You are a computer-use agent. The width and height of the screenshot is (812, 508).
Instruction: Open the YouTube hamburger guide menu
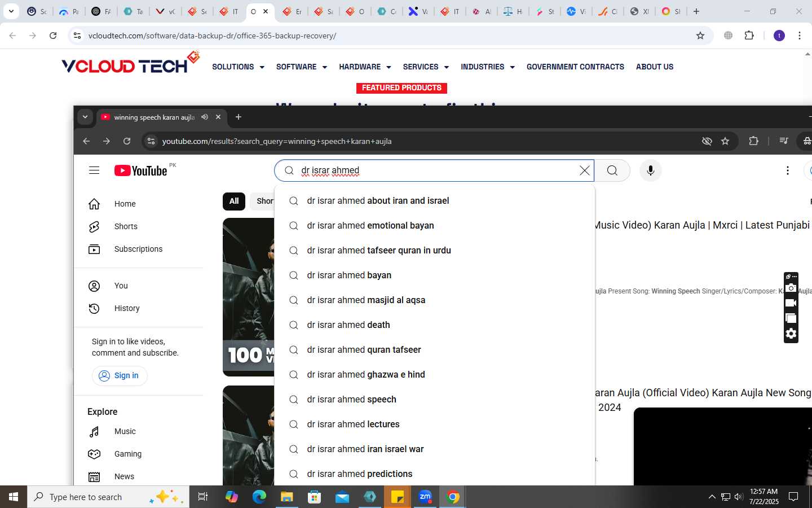[94, 170]
